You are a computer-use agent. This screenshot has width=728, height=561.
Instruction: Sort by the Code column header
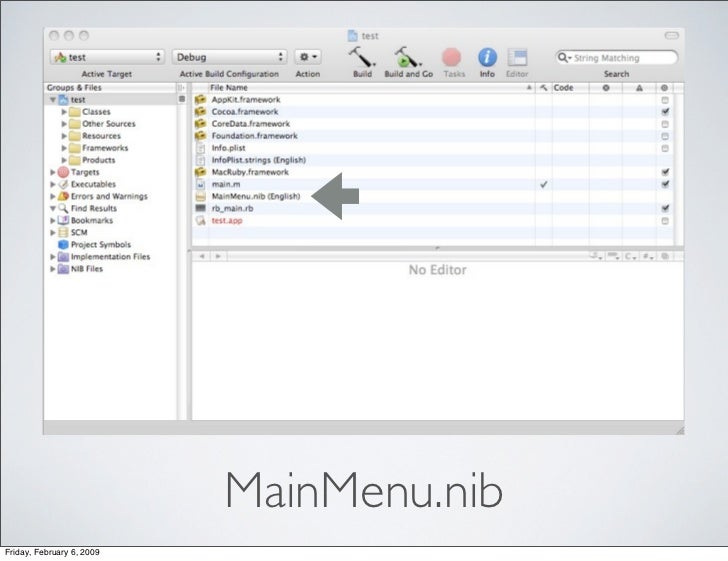point(570,87)
